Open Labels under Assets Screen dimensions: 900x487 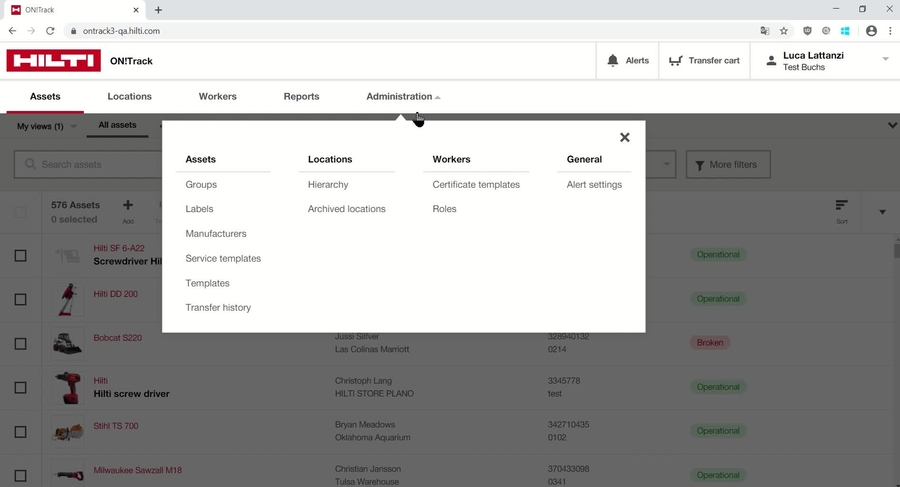click(x=199, y=209)
